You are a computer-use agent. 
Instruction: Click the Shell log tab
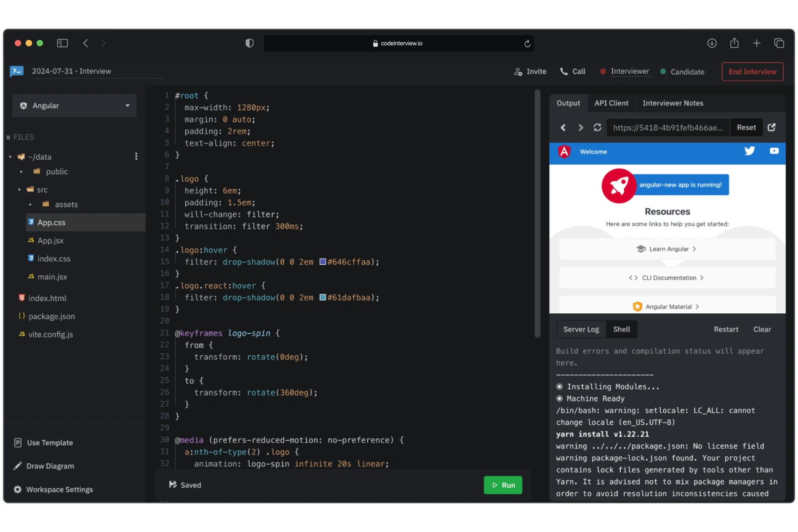[621, 329]
